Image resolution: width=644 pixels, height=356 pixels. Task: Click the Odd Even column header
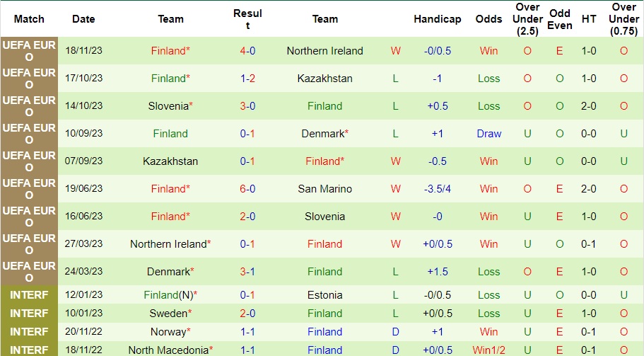click(559, 19)
